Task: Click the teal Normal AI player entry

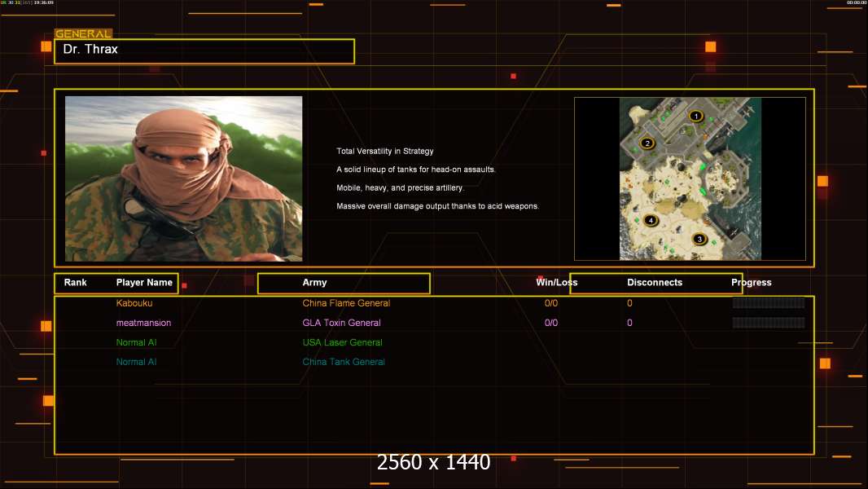Action: [x=136, y=362]
